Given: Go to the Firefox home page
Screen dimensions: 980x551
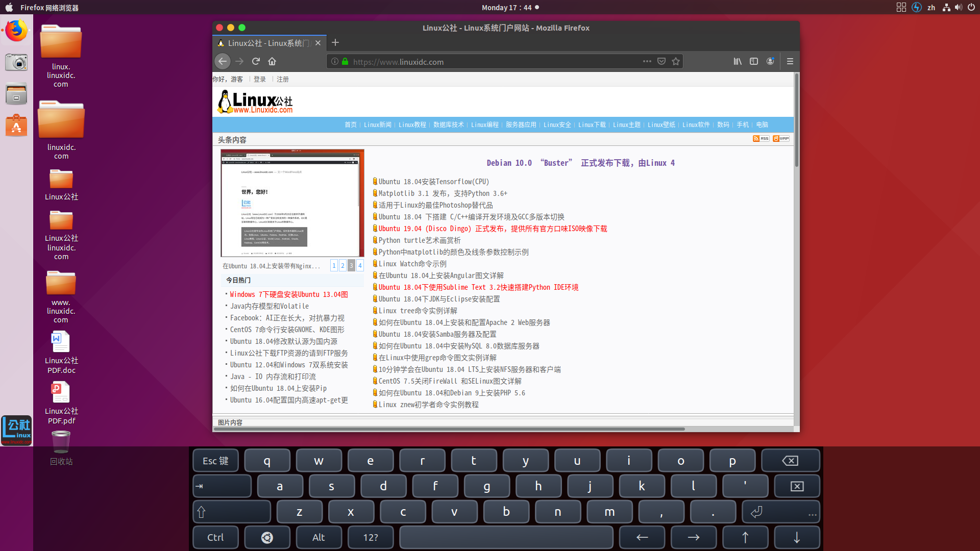Looking at the screenshot, I should pyautogui.click(x=272, y=62).
